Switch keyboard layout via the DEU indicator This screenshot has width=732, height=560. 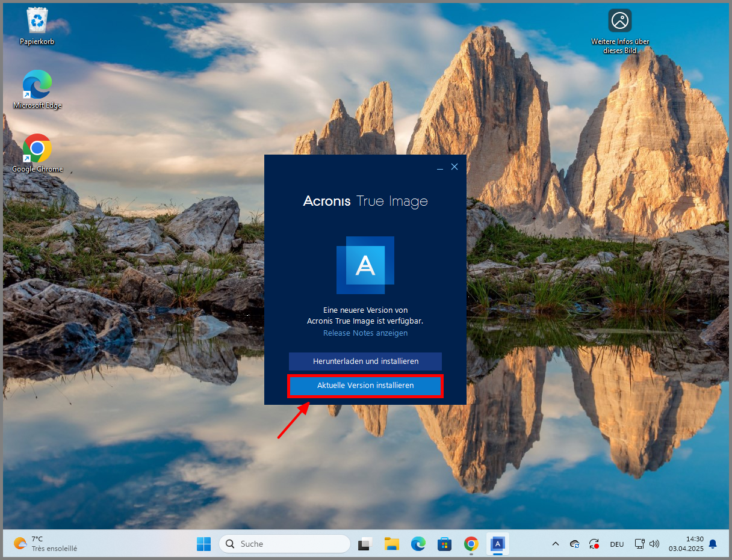(616, 544)
